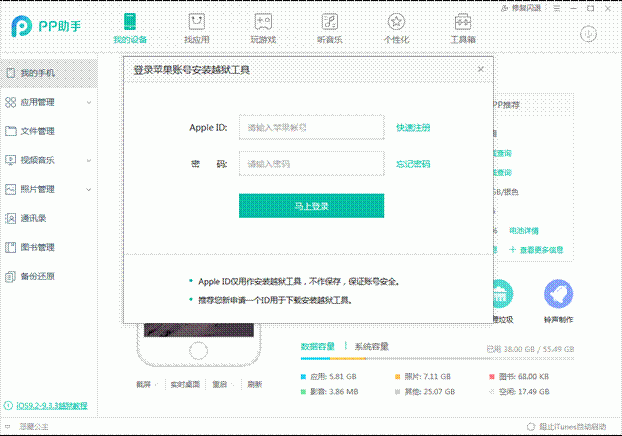This screenshot has width=622, height=436.
Task: Go to the 找应用 app store section
Action: (x=197, y=28)
